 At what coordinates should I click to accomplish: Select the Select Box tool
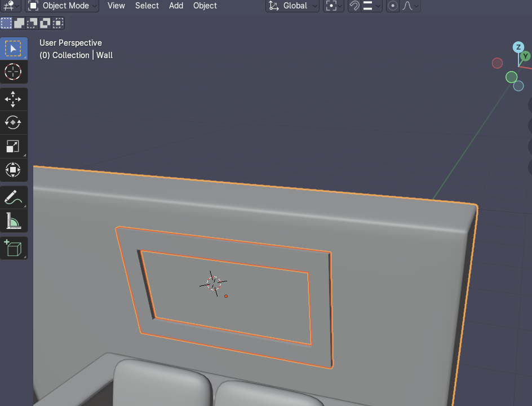point(13,49)
